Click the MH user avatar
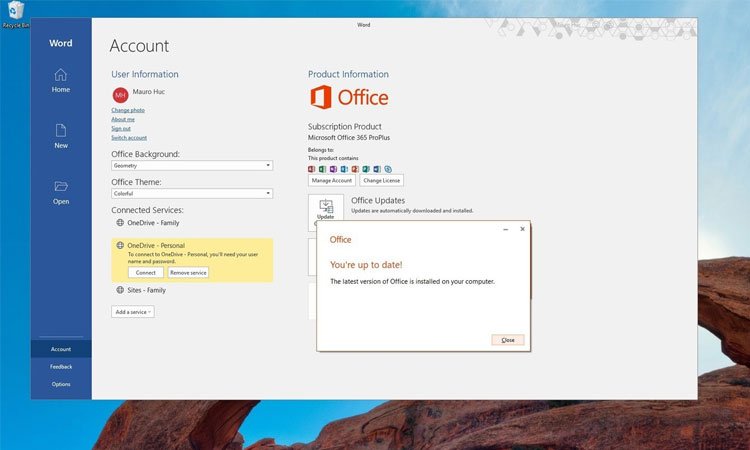750x450 pixels. [x=123, y=94]
